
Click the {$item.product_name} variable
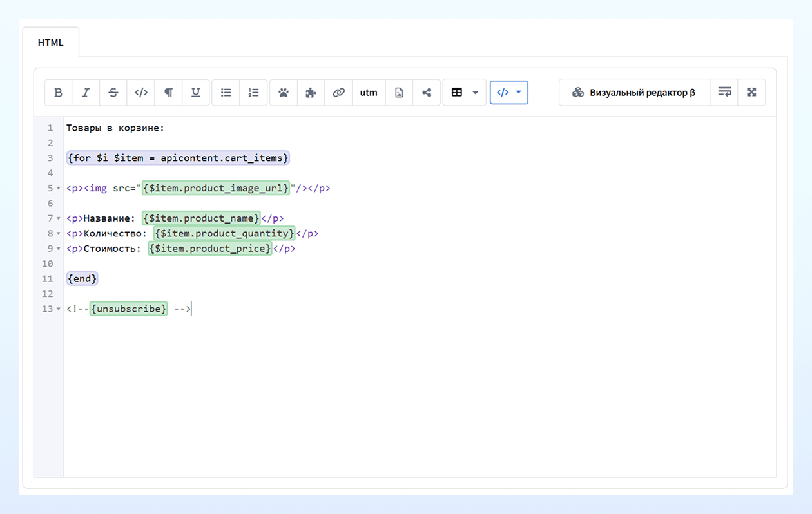[201, 218]
